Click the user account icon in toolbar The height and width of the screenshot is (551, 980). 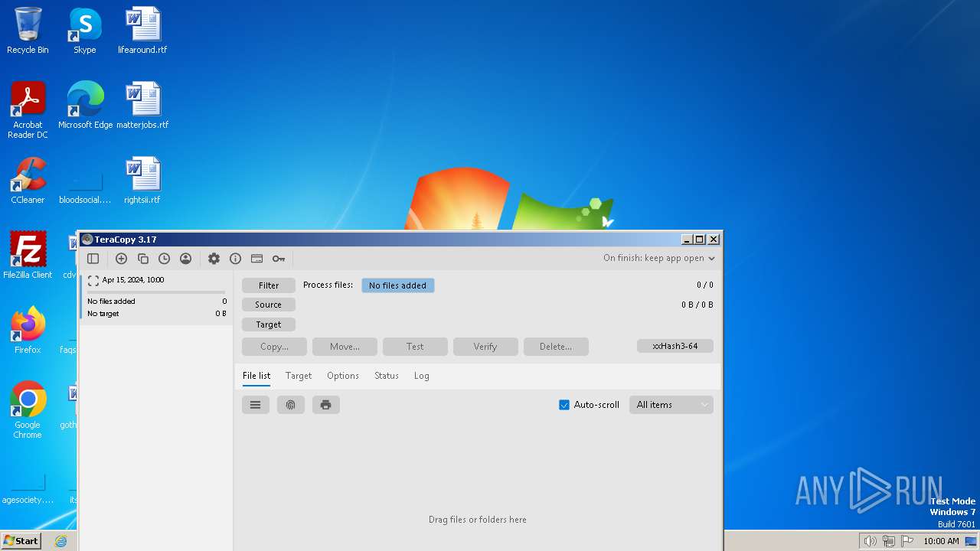pyautogui.click(x=185, y=259)
